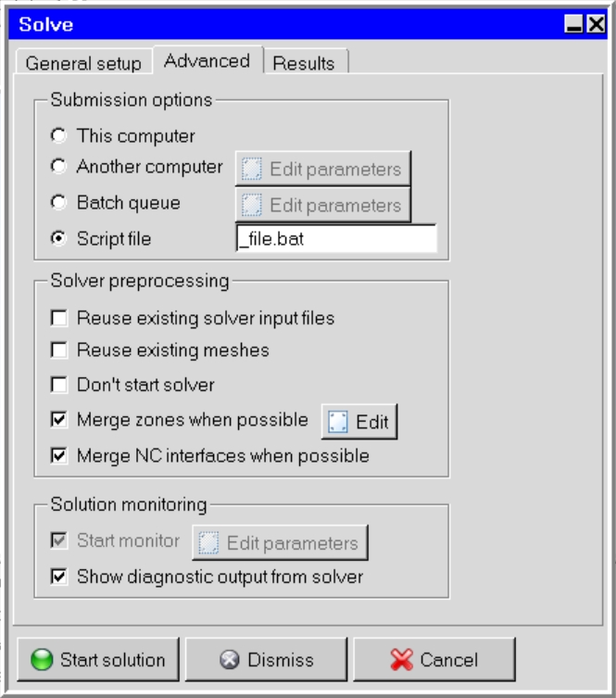Click Edit icon beside Merge zones
Screen dimensions: 616x698
coord(338,422)
